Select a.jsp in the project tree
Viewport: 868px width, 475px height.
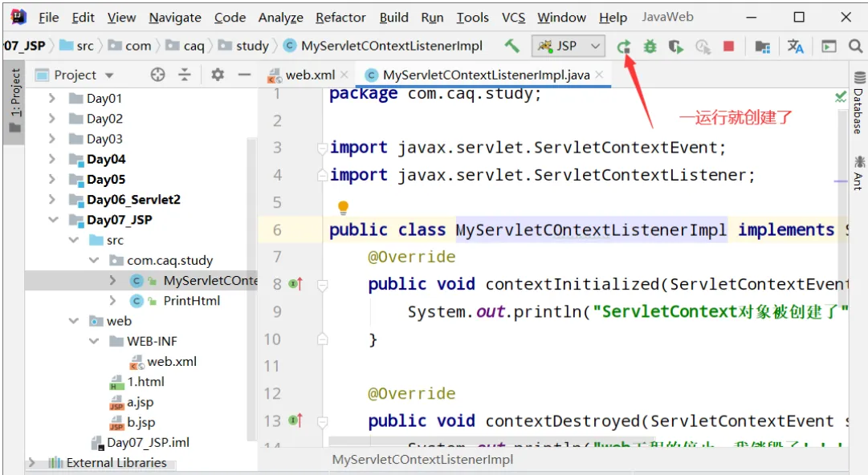pyautogui.click(x=141, y=402)
